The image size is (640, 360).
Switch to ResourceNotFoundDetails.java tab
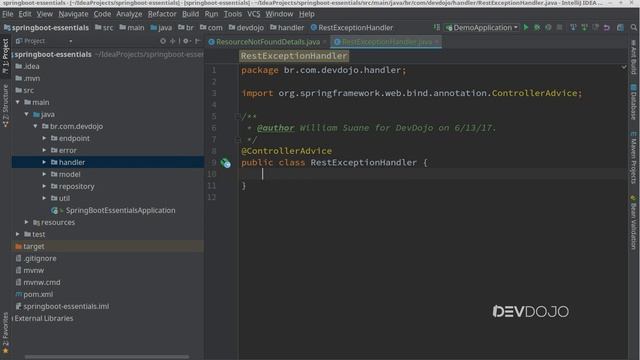(x=267, y=42)
